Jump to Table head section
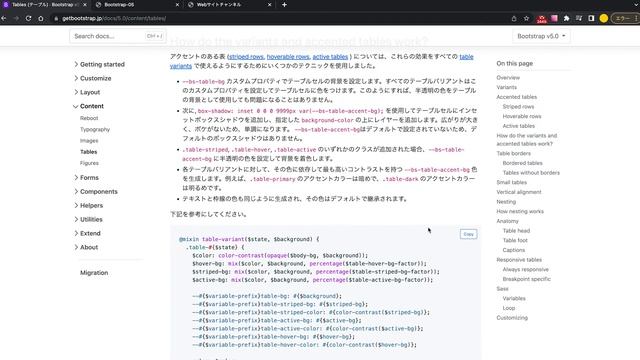 click(516, 231)
